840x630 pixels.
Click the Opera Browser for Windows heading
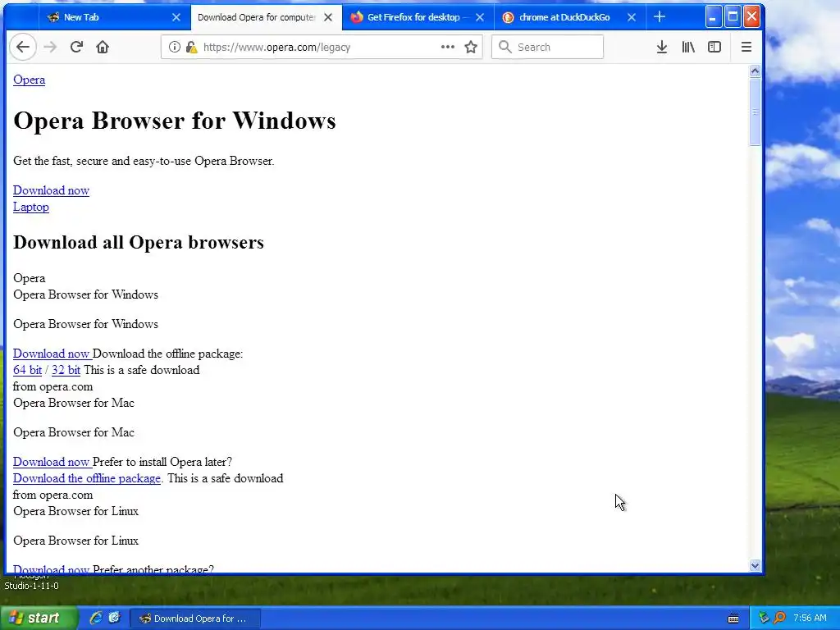(175, 121)
